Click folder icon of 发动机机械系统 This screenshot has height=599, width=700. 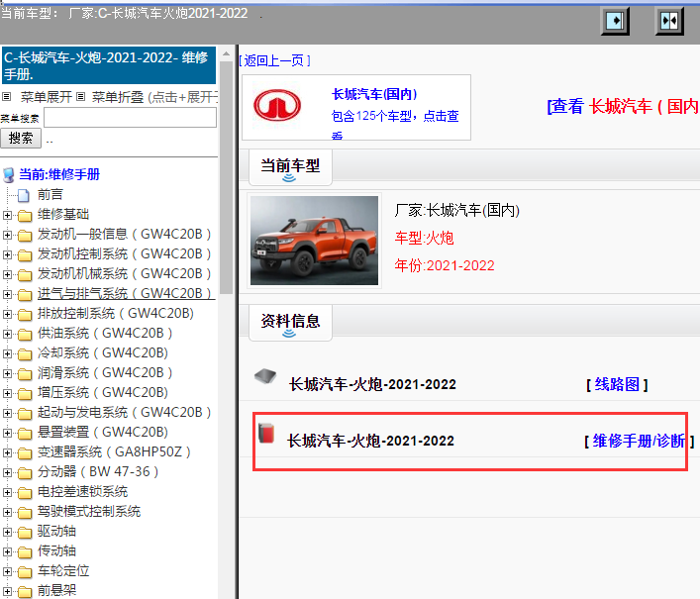[x=25, y=275]
